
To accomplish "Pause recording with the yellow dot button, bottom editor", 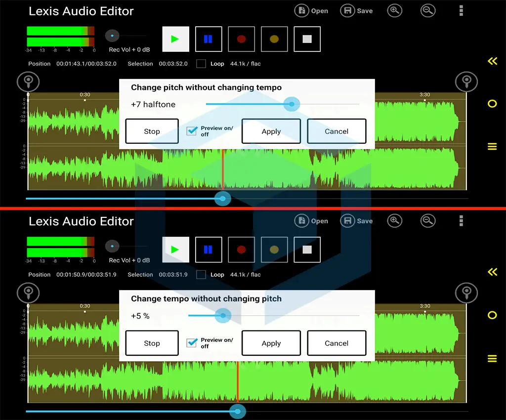I will pyautogui.click(x=274, y=250).
